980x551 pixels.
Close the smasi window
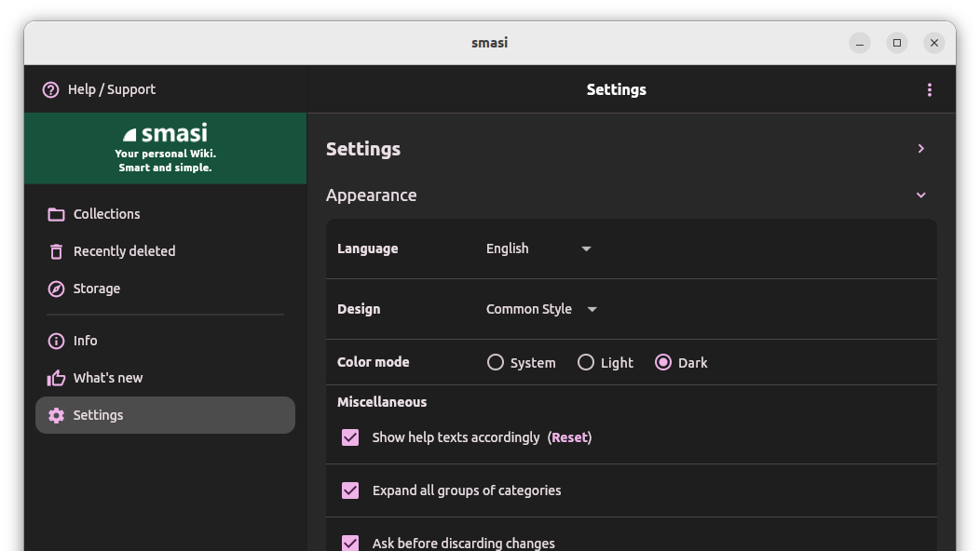click(934, 43)
